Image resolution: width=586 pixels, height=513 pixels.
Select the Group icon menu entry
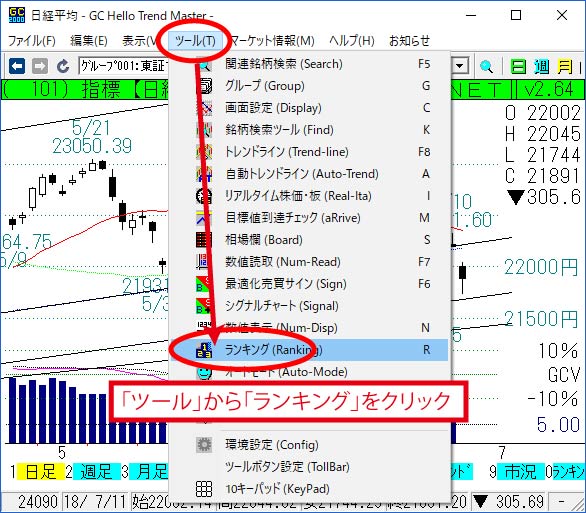(309, 86)
